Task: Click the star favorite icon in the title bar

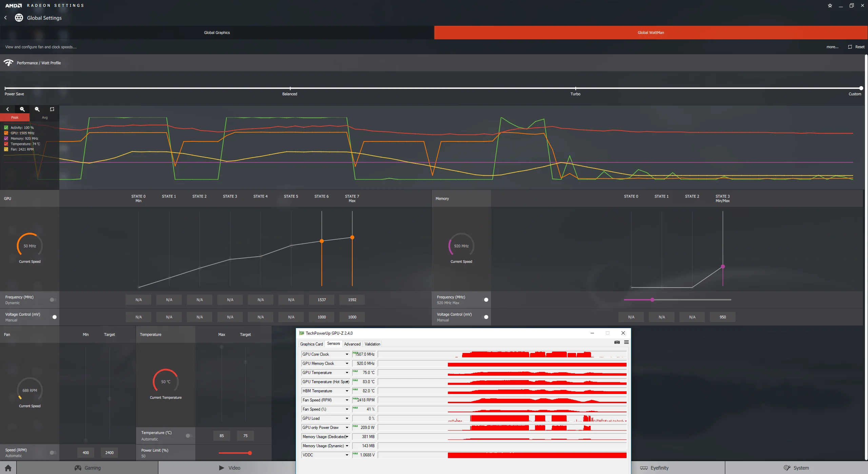Action: point(830,5)
